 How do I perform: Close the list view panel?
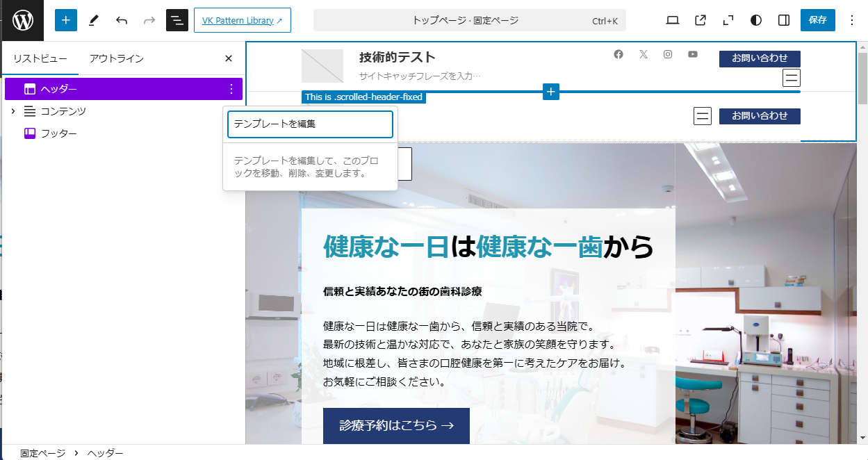[x=229, y=58]
